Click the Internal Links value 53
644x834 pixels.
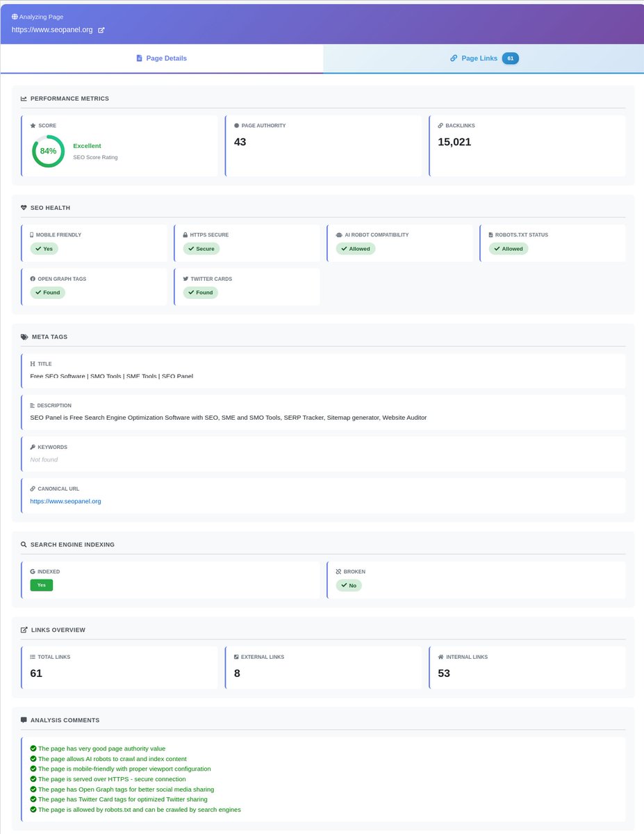[x=444, y=673]
